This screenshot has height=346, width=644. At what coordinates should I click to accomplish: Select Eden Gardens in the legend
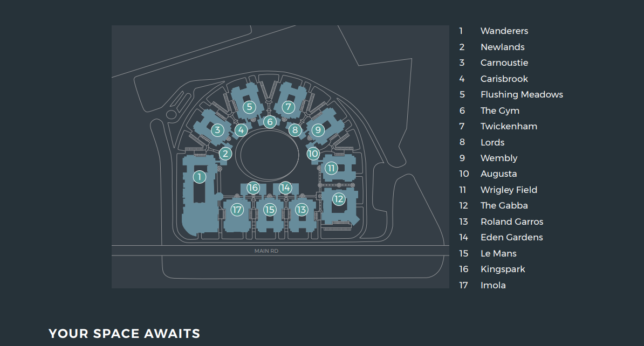pos(511,238)
